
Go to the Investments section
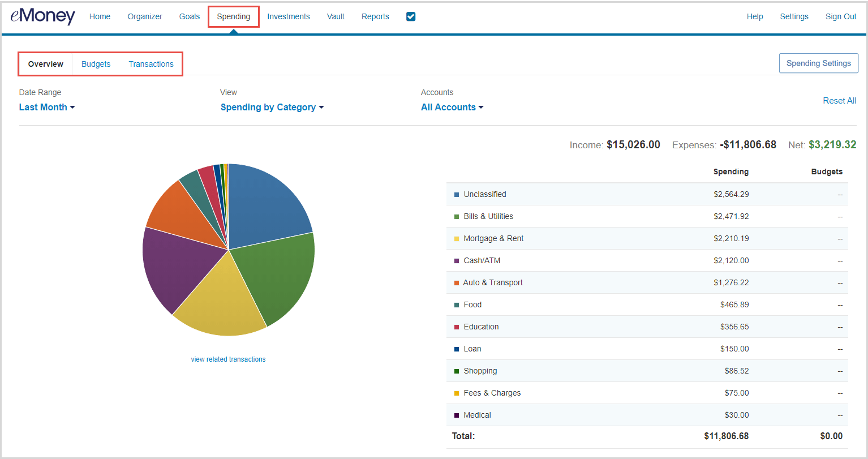[x=289, y=16]
